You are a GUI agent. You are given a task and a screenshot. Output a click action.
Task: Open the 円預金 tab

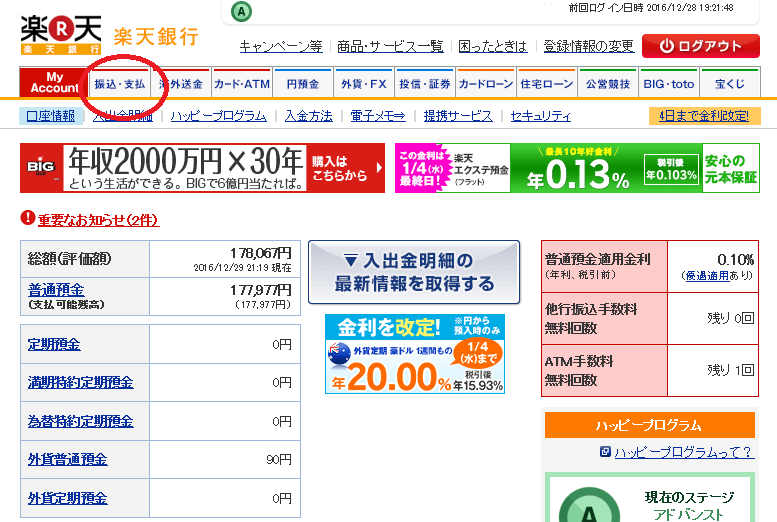(303, 84)
